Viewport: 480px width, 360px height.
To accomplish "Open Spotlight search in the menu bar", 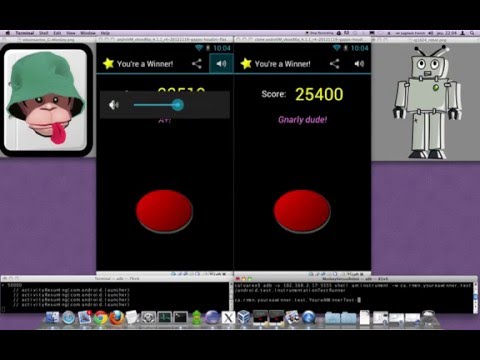I will (472, 33).
